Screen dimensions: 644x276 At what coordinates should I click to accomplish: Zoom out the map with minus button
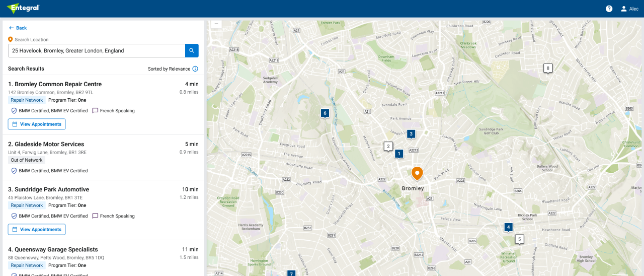216,23
